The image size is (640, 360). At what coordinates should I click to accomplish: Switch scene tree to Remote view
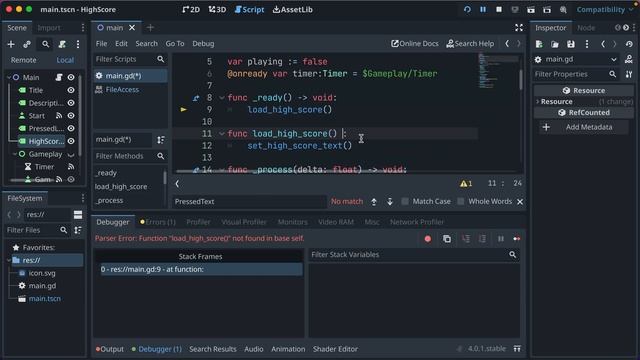point(23,60)
